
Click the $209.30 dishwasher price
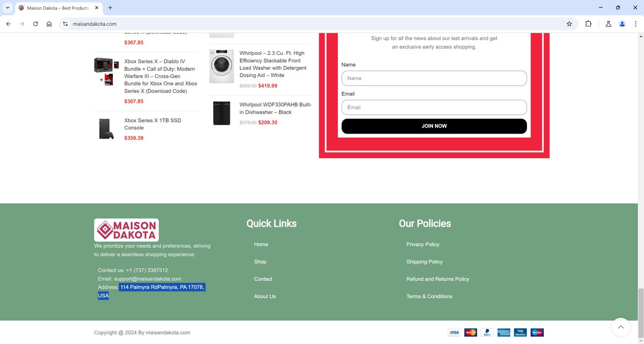[x=268, y=123]
